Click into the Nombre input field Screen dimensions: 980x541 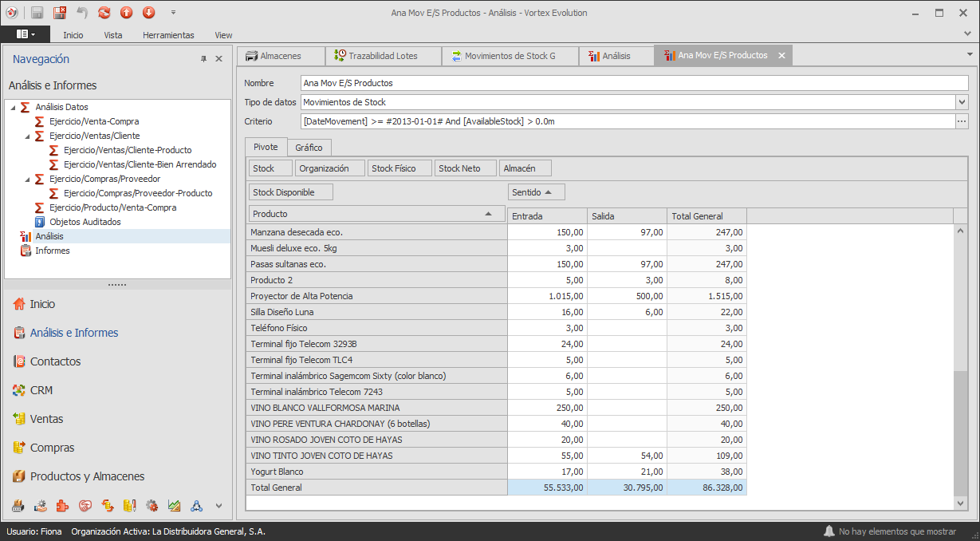[634, 83]
